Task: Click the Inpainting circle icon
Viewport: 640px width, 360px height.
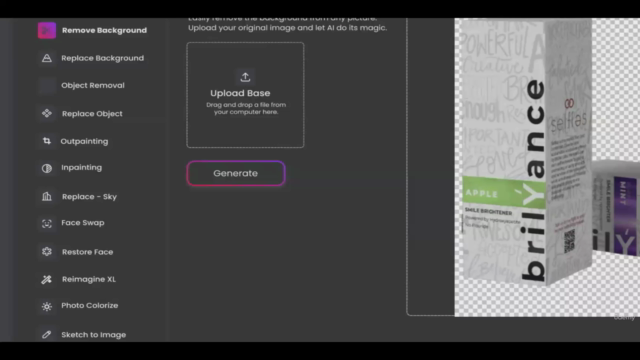Action: 47,168
